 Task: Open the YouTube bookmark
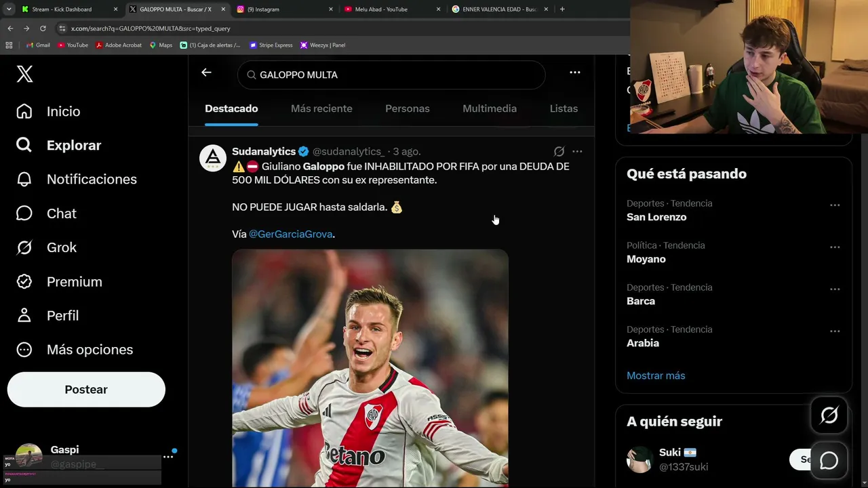click(x=73, y=45)
